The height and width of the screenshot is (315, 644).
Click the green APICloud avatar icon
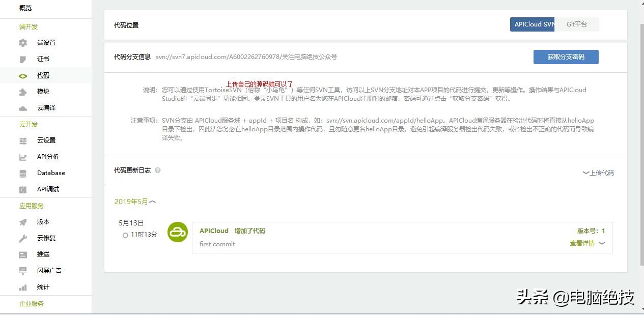(178, 232)
